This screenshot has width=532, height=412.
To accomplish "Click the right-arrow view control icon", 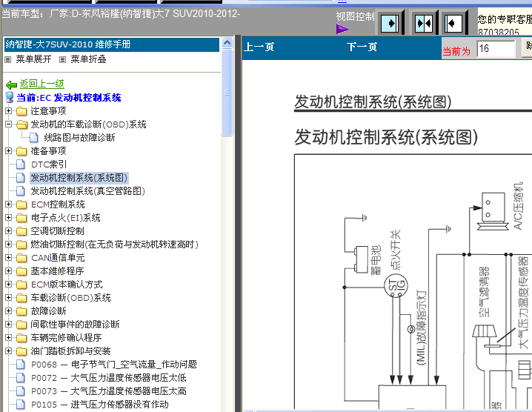I will coord(390,24).
